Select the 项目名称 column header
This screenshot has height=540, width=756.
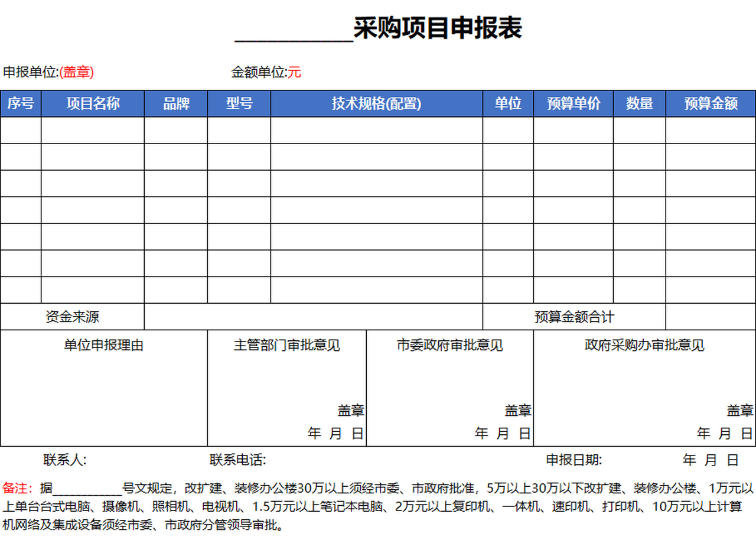click(92, 103)
